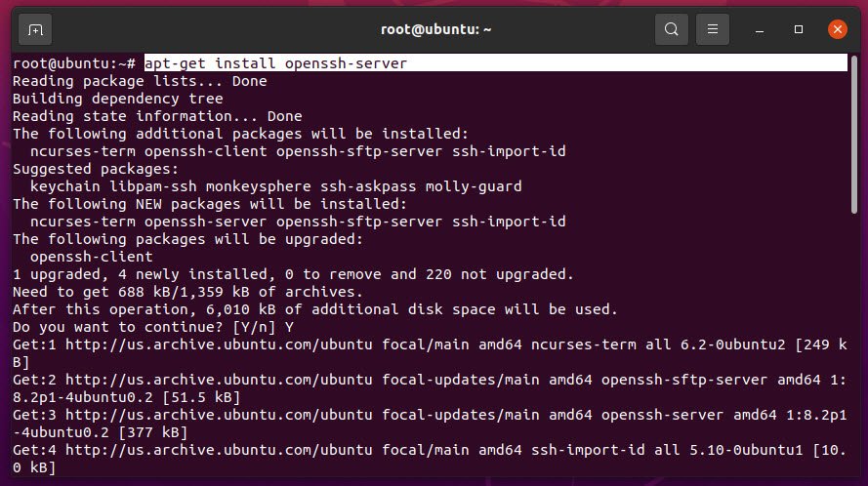Maximize the terminal window
Image resolution: width=868 pixels, height=486 pixels.
799,29
